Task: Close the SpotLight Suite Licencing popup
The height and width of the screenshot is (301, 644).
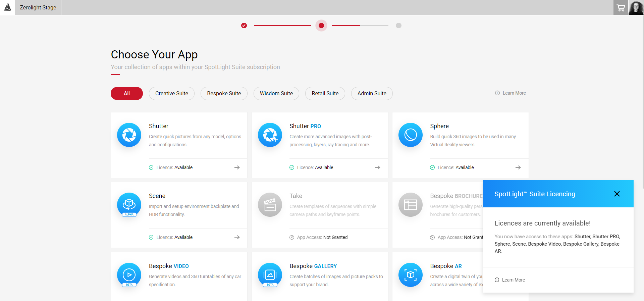Action: 617,194
